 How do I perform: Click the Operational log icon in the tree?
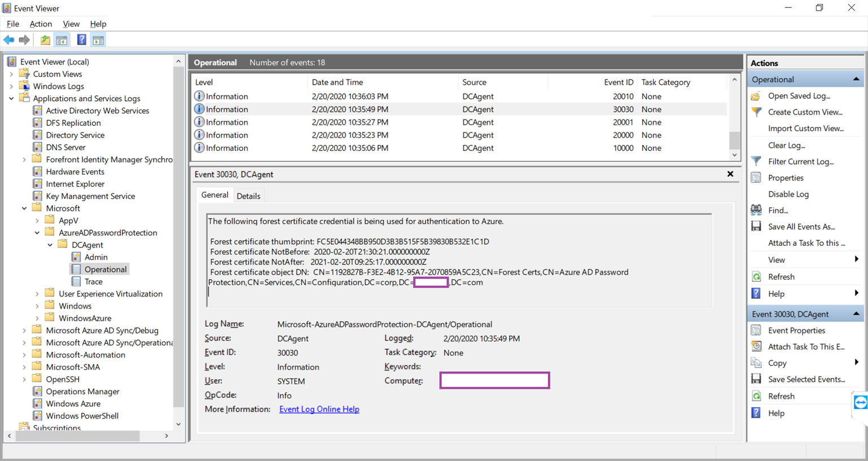[76, 269]
